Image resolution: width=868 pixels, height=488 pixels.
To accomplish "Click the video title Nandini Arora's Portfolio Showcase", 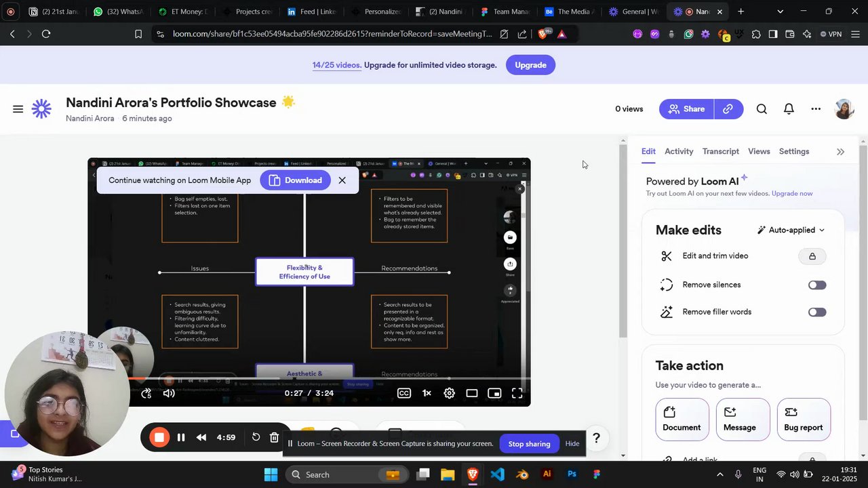I will [x=171, y=103].
